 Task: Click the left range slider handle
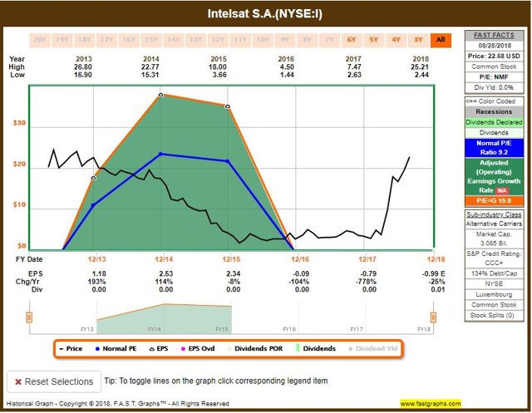tap(29, 317)
